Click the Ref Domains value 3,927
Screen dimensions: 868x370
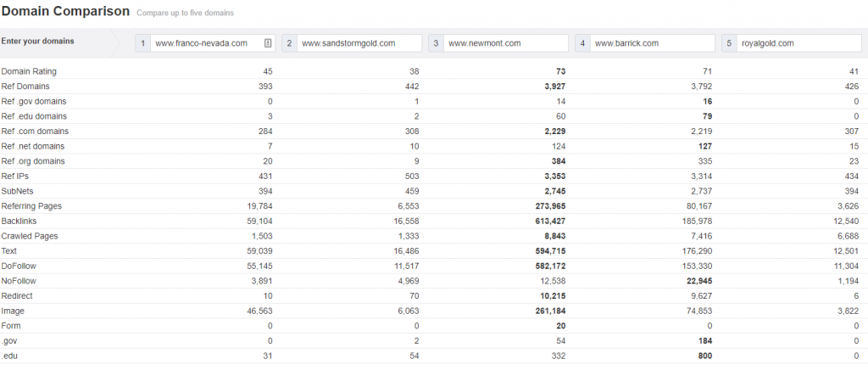coord(555,87)
